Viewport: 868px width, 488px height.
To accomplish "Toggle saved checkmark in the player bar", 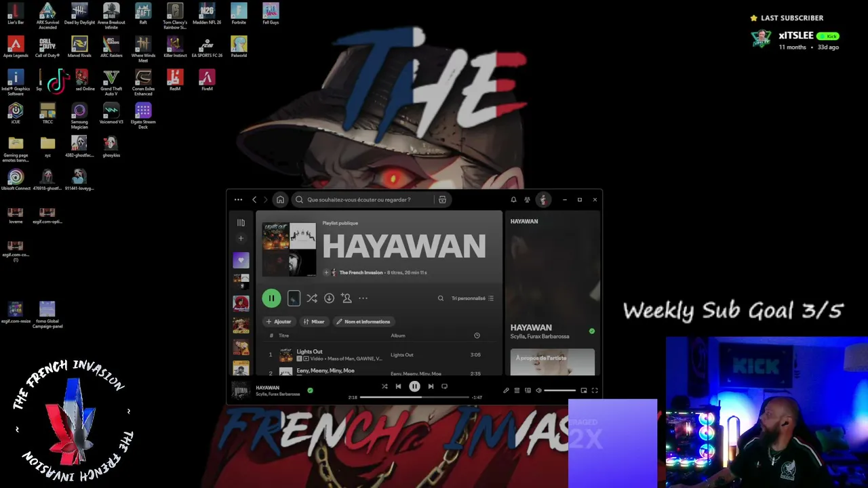I will (x=310, y=390).
